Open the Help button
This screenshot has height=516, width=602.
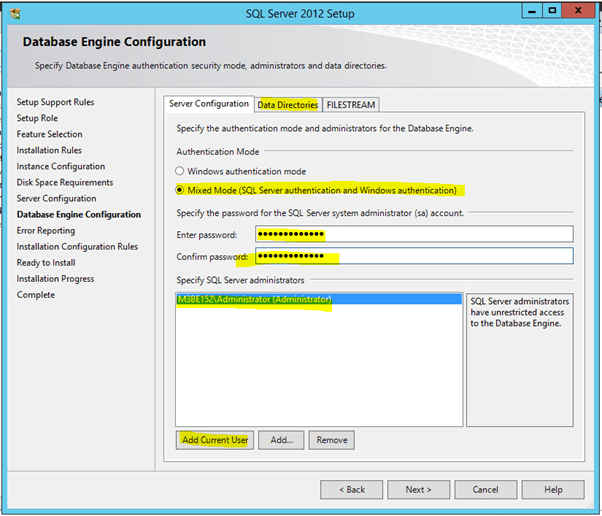pos(553,490)
